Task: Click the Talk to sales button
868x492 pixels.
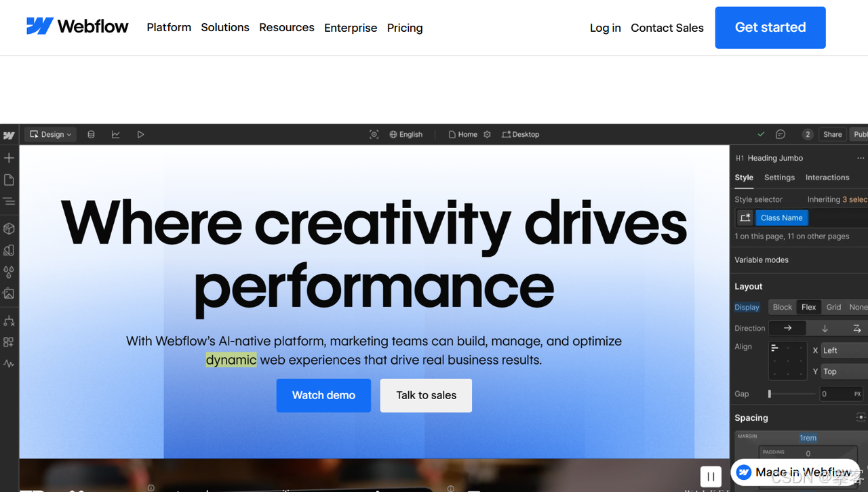Action: pyautogui.click(x=426, y=395)
